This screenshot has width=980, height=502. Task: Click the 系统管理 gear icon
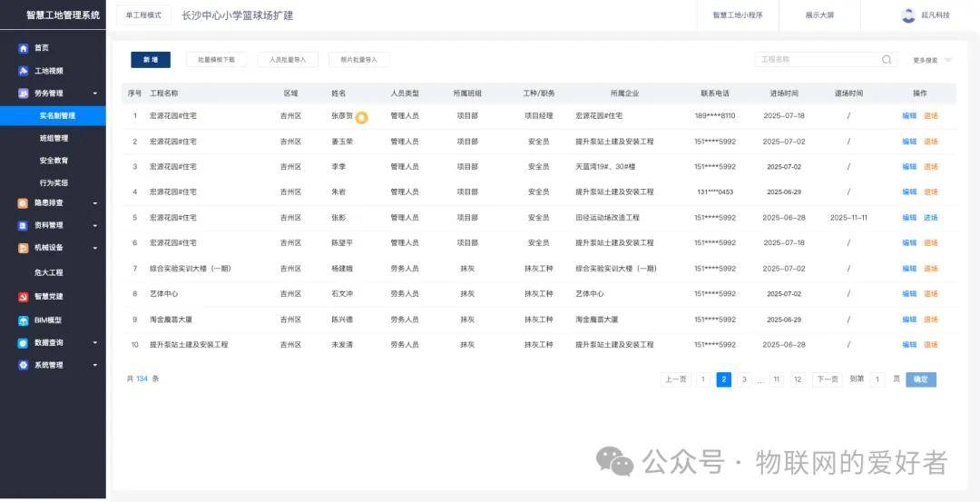click(x=23, y=365)
